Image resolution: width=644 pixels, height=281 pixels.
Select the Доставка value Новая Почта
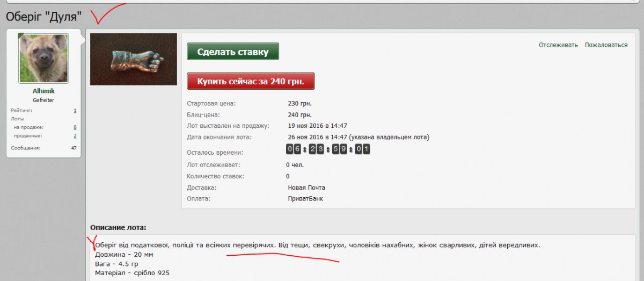(306, 188)
